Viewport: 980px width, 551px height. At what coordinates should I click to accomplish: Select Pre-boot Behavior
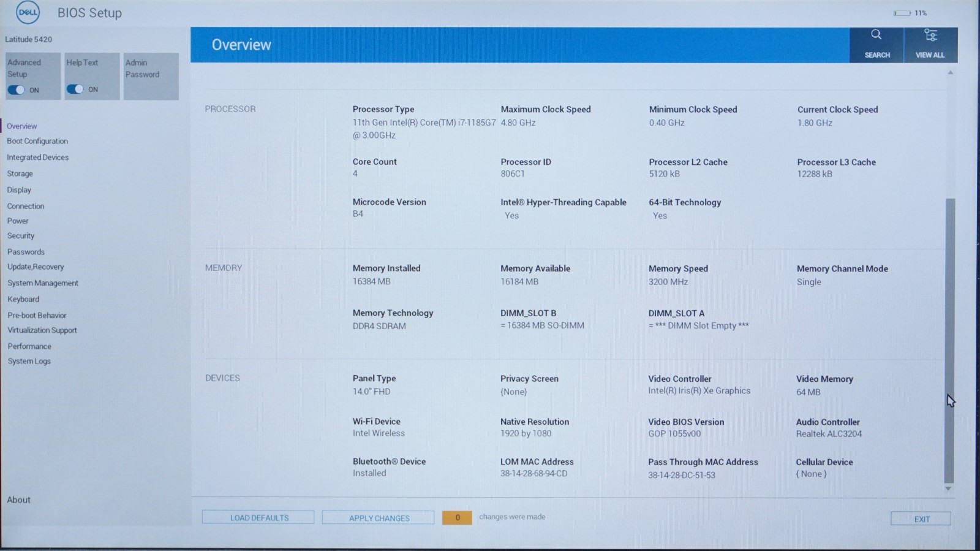[37, 316]
